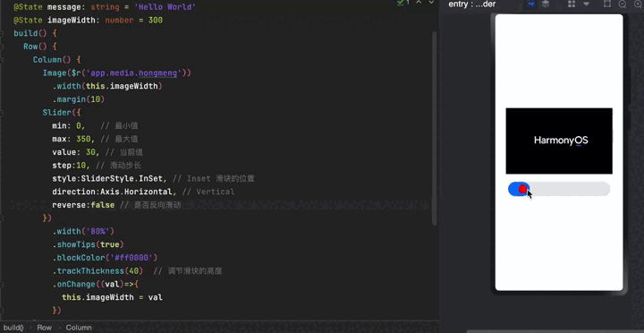
Task: Click ".width('80%')" line
Action: [x=83, y=231]
